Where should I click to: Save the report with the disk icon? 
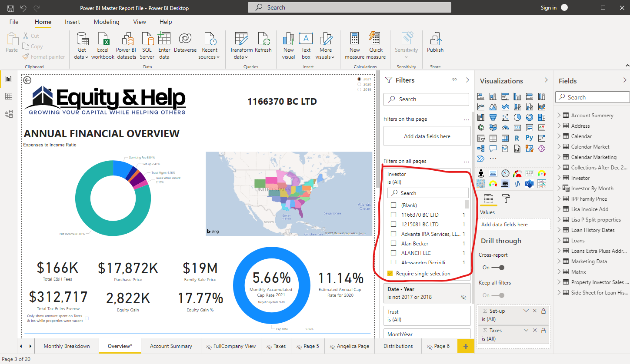point(10,8)
